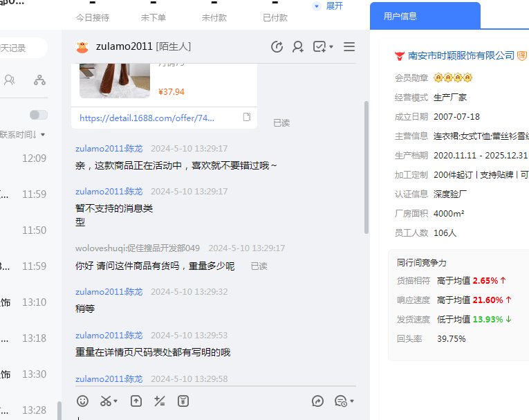
Task: Click the forward arrow chat bubble icon
Action: tap(318, 401)
